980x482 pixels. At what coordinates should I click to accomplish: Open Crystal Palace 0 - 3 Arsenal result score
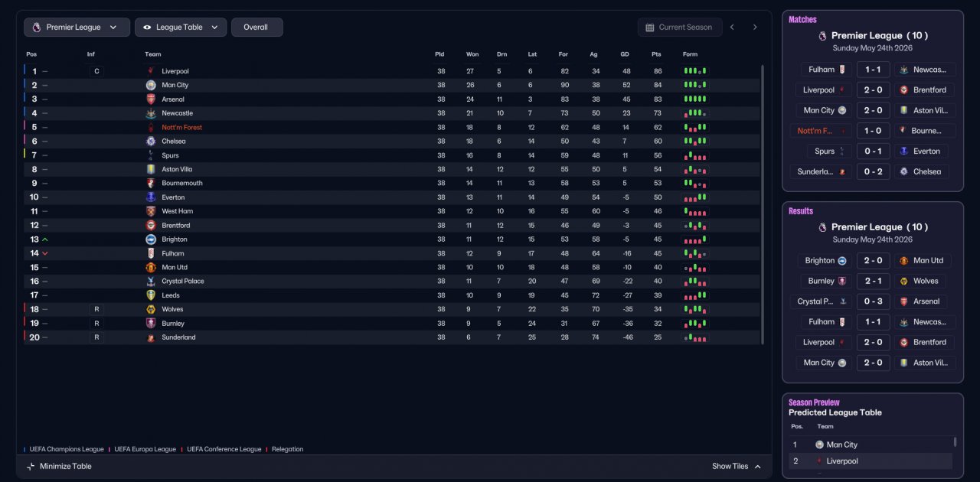pos(873,301)
